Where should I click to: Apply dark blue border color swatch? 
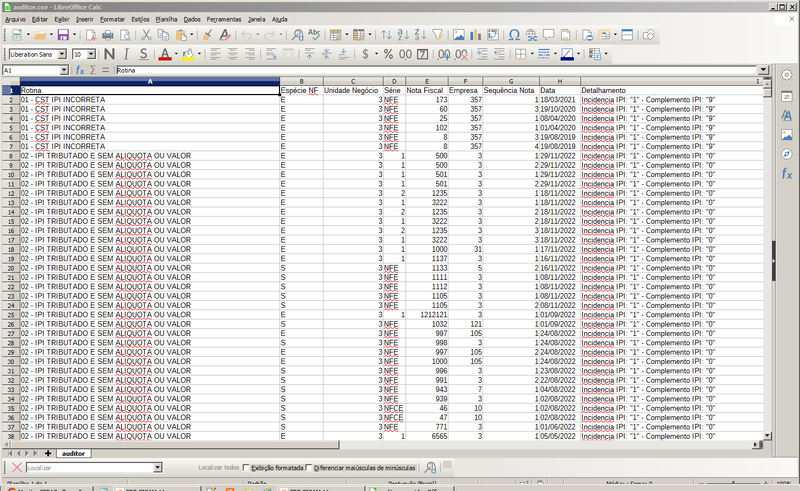point(567,54)
